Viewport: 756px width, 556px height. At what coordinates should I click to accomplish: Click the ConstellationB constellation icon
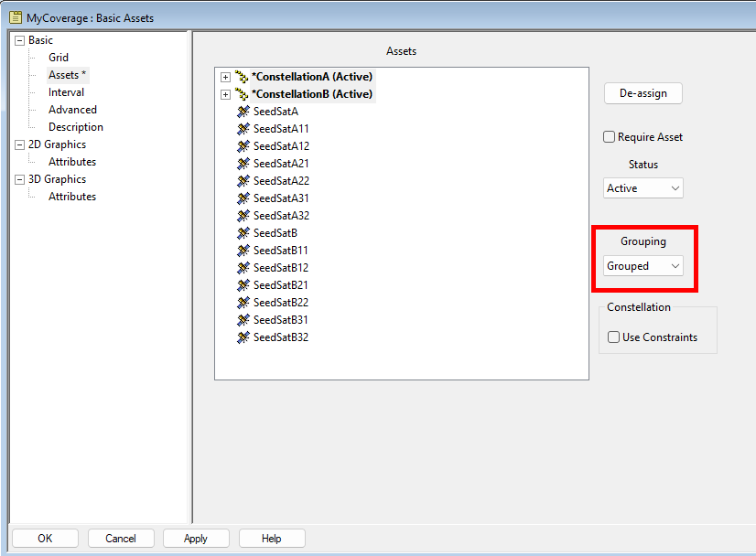point(242,94)
